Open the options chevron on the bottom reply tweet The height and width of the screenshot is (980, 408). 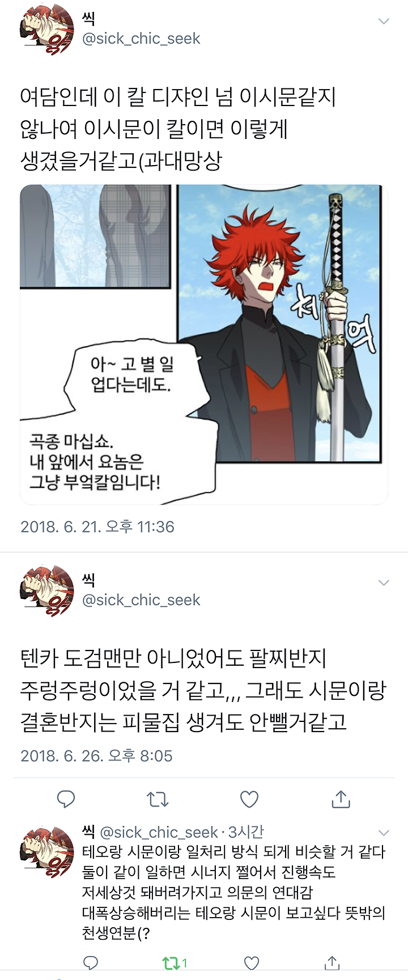[x=384, y=833]
